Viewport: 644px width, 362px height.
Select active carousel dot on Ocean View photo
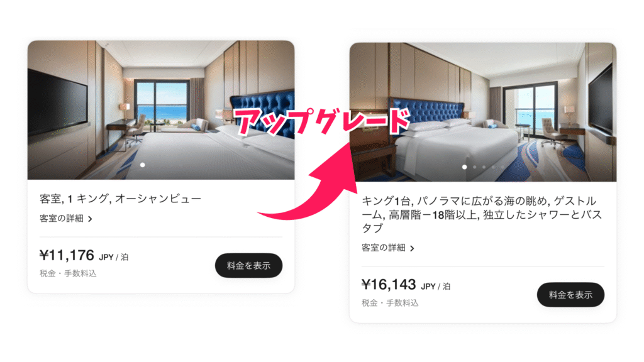143,165
